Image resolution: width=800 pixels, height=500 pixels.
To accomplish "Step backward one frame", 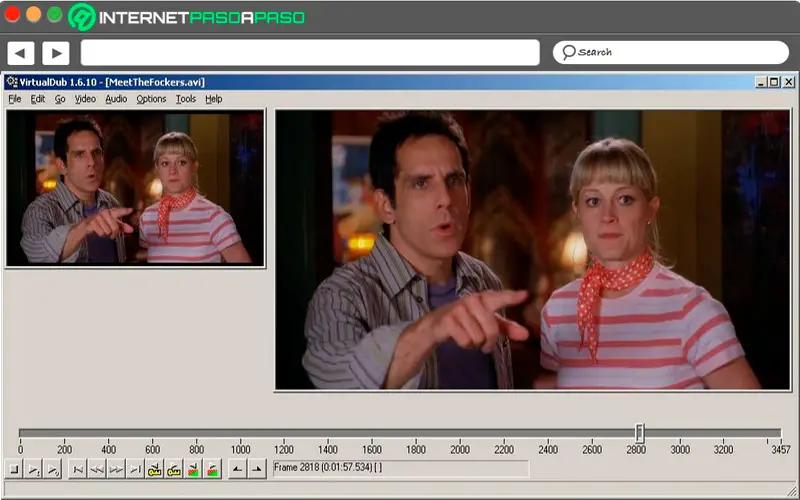I will click(97, 469).
